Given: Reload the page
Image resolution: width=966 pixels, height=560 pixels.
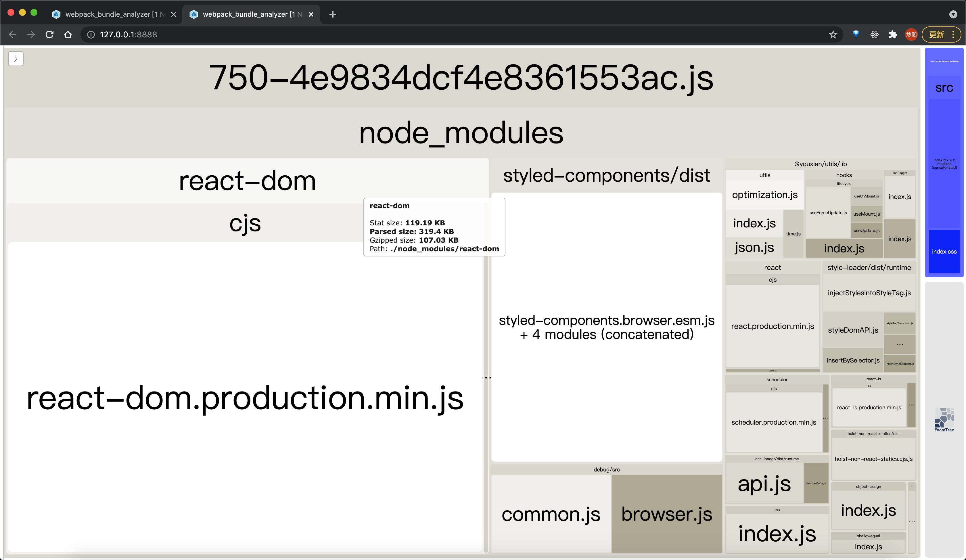Looking at the screenshot, I should (49, 34).
